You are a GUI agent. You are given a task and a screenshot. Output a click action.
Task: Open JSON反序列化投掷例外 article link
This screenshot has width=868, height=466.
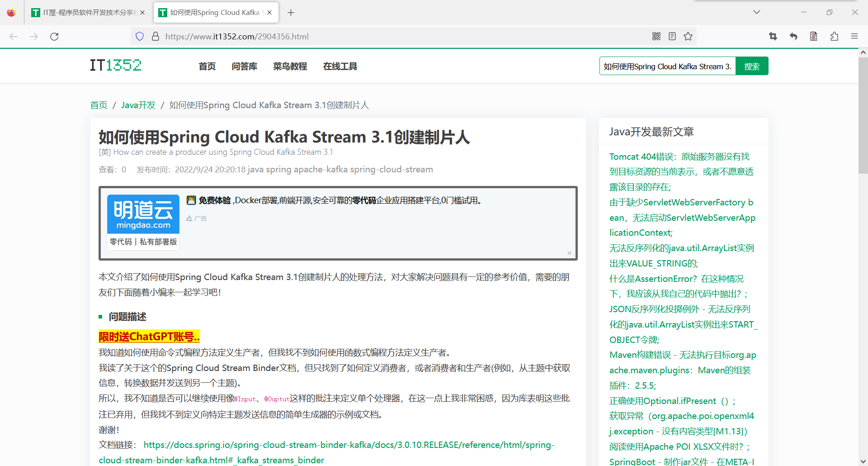pyautogui.click(x=683, y=324)
